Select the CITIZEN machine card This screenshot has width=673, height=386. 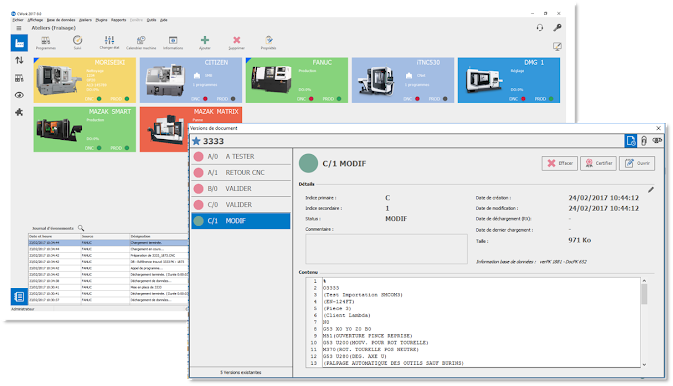[191, 80]
